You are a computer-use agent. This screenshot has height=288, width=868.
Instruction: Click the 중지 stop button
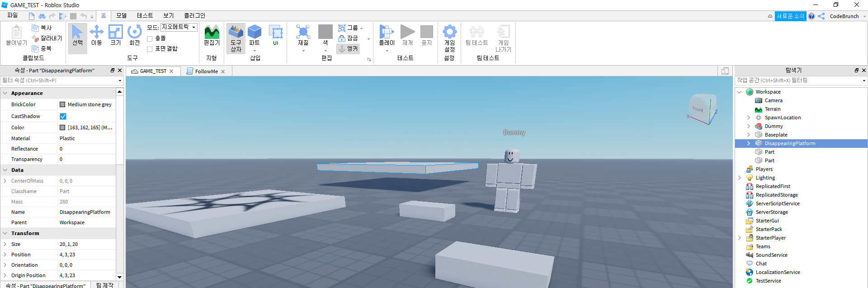pyautogui.click(x=427, y=36)
